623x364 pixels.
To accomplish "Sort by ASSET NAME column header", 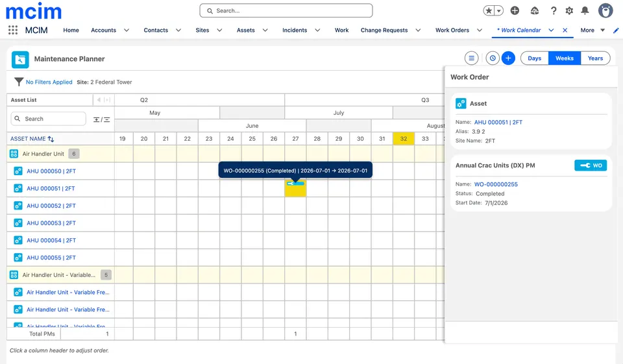I will pyautogui.click(x=32, y=139).
